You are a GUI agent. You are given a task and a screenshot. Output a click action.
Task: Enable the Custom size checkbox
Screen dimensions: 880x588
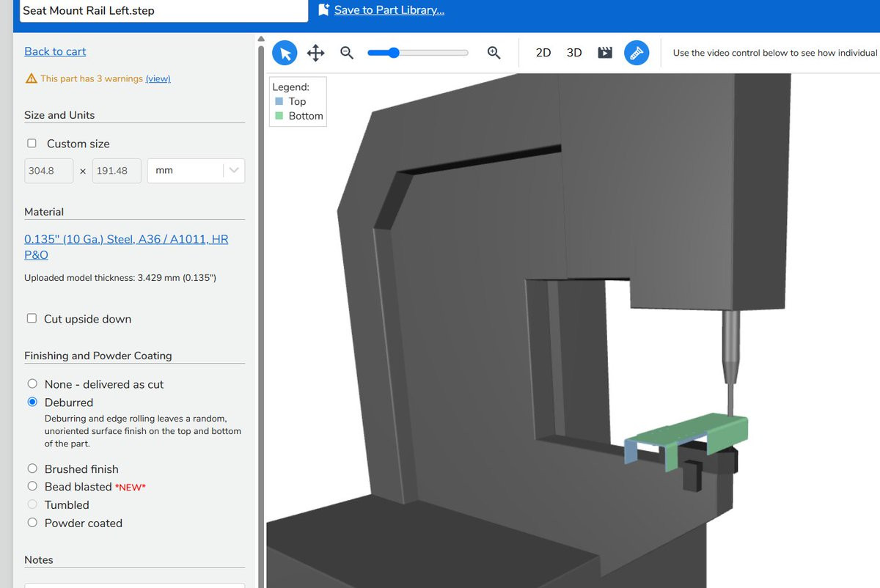tap(32, 144)
